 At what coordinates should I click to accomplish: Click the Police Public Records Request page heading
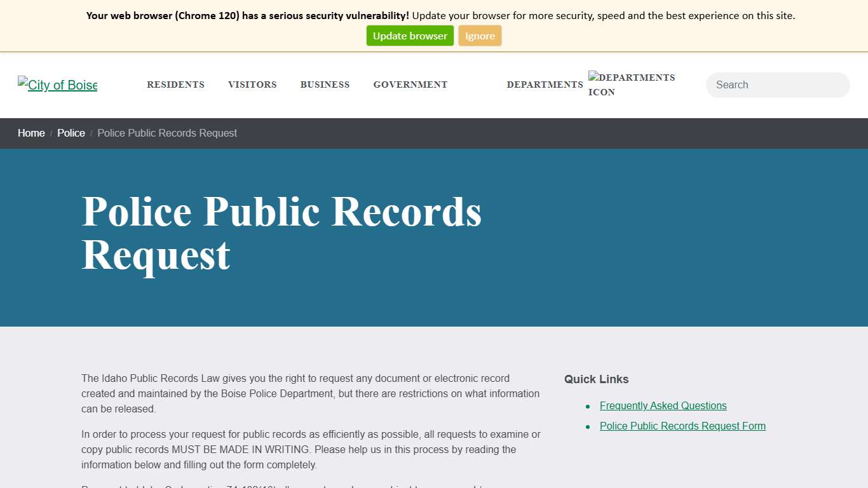[281, 234]
